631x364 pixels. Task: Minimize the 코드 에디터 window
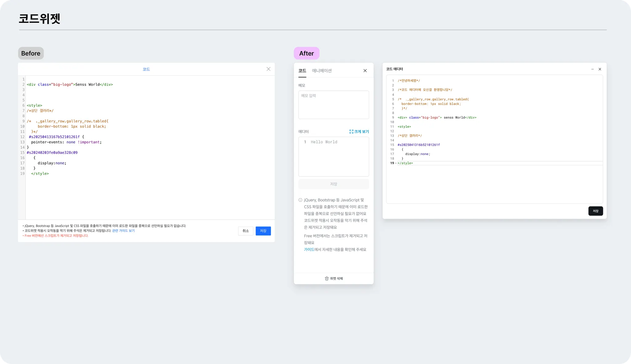click(x=592, y=69)
